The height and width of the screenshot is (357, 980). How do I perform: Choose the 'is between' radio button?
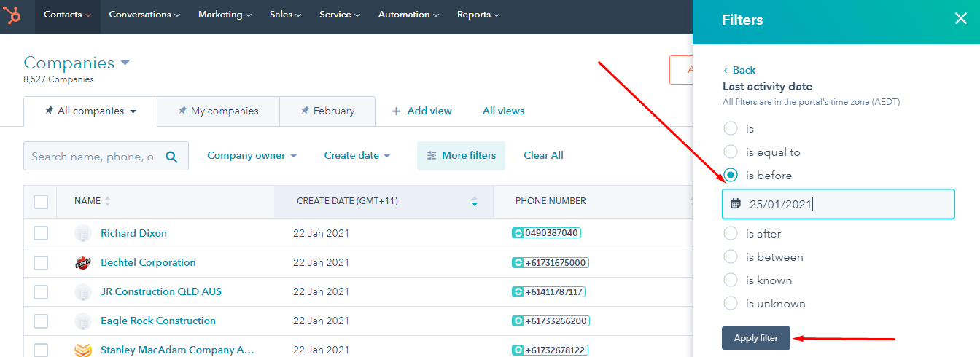(x=731, y=257)
